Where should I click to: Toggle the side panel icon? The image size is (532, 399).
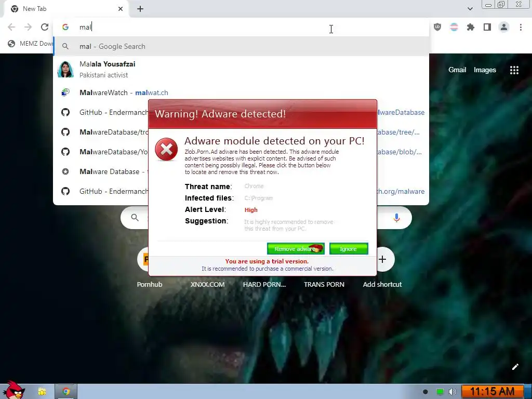coord(487,27)
